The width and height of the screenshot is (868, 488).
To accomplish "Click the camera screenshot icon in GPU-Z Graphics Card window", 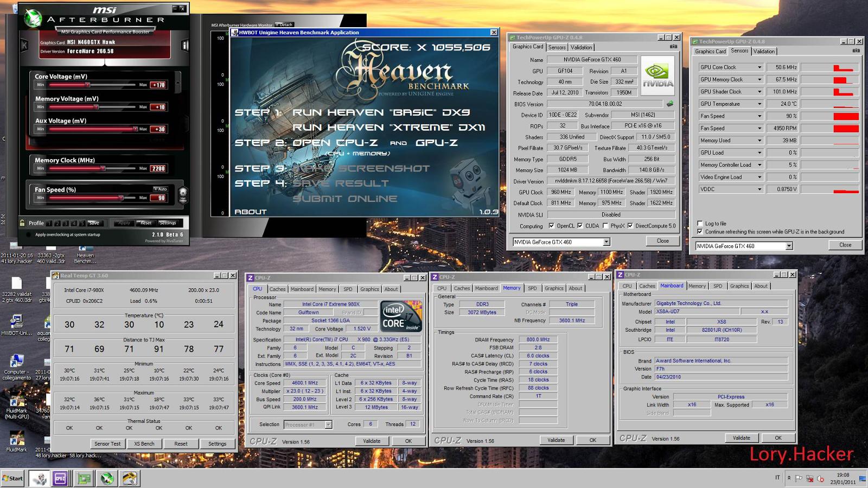I will [x=673, y=47].
